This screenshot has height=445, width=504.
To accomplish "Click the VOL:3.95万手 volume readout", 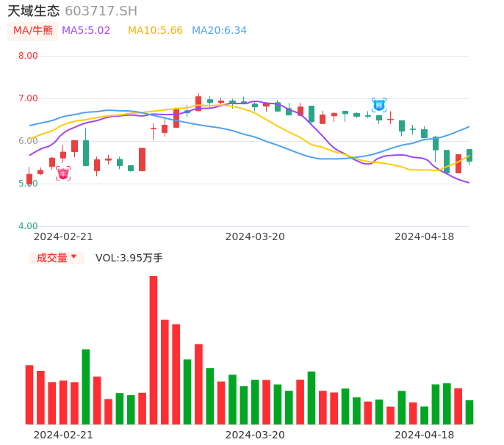I will [129, 258].
